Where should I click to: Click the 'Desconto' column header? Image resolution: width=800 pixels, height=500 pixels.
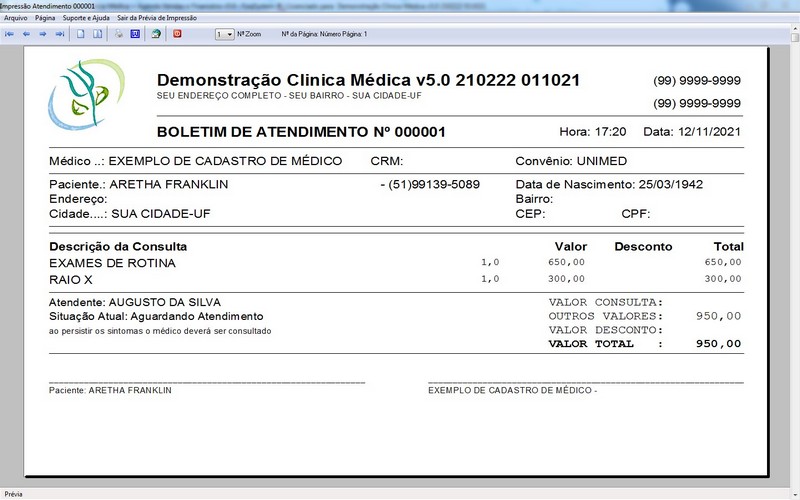(643, 247)
